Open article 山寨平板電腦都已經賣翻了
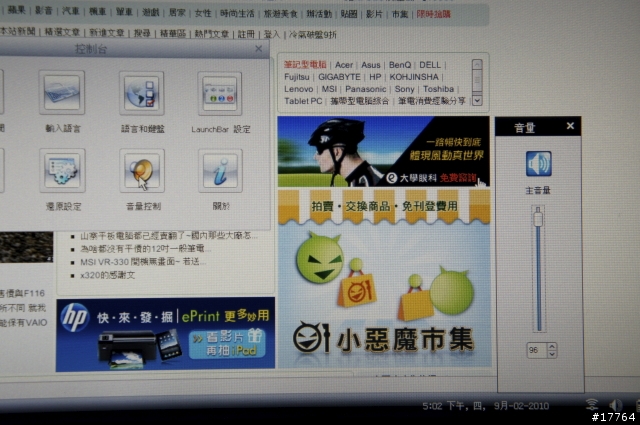 pos(169,236)
